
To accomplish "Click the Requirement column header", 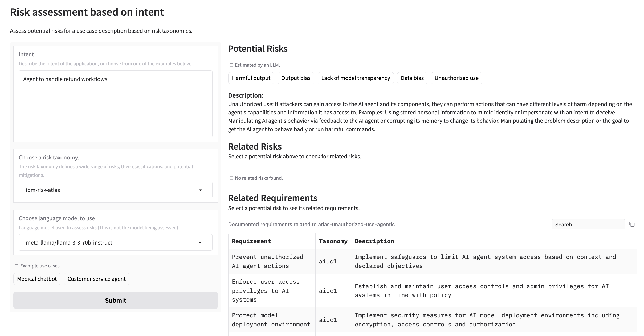I will tap(251, 241).
